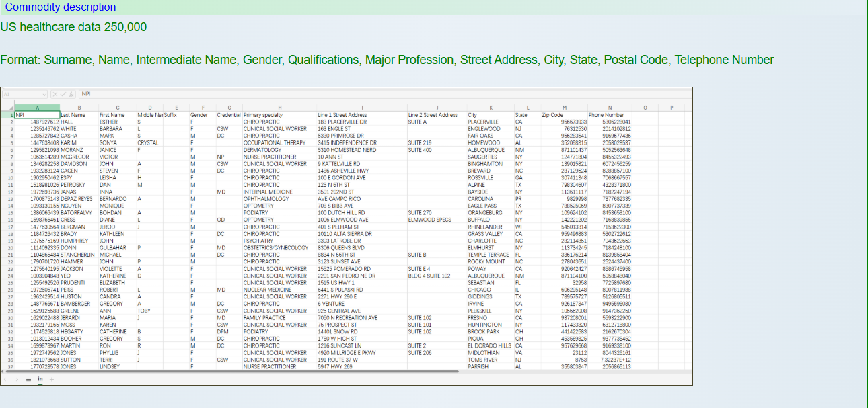This screenshot has width=868, height=408.
Task: Click the Commodity description heading
Action: pyautogui.click(x=61, y=7)
